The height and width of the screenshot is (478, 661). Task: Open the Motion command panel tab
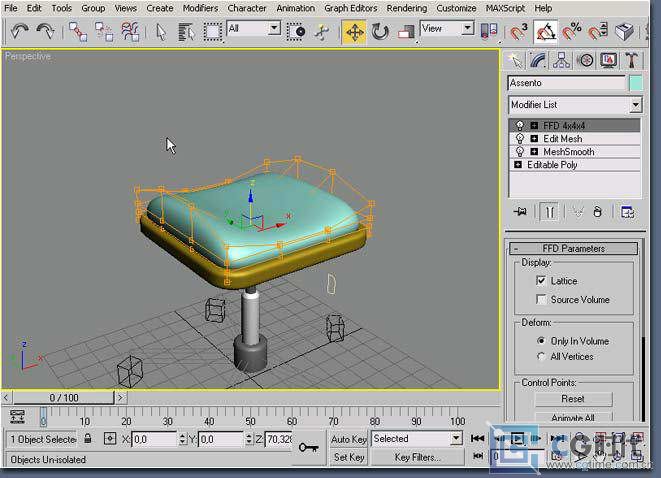coord(585,61)
